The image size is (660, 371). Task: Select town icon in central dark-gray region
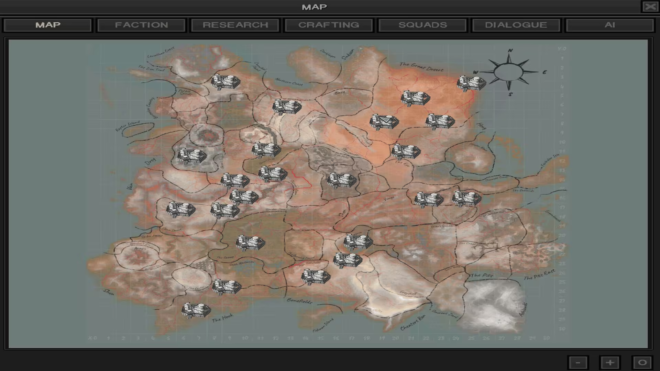[x=342, y=180]
